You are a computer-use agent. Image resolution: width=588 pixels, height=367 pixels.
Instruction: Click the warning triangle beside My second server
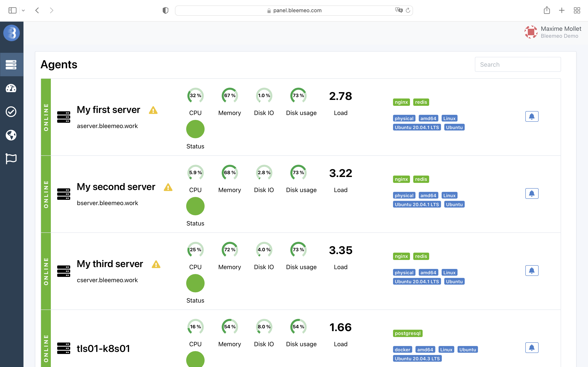tap(168, 187)
